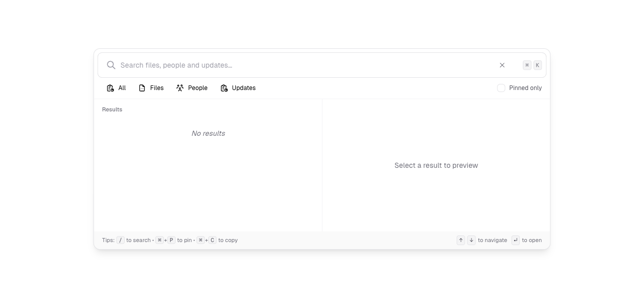Screen dimensions: 644x298
Task: Click the slash-to-search key badge
Action: [120, 240]
